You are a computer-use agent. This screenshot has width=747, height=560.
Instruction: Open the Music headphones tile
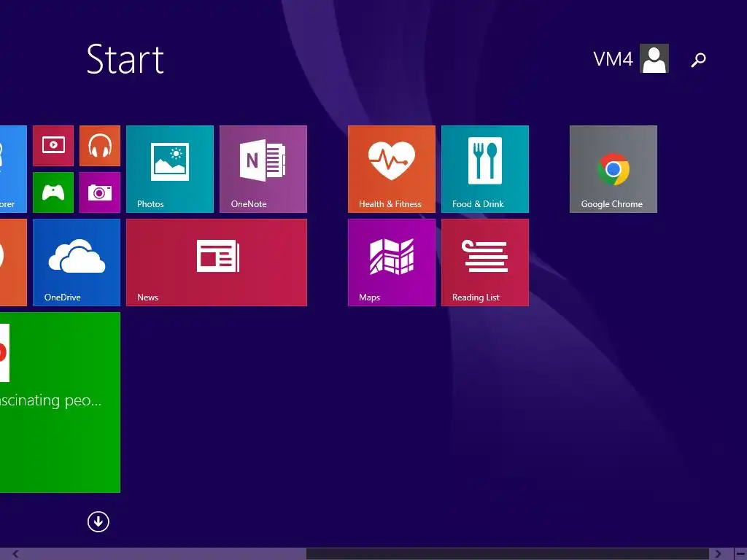click(x=99, y=146)
